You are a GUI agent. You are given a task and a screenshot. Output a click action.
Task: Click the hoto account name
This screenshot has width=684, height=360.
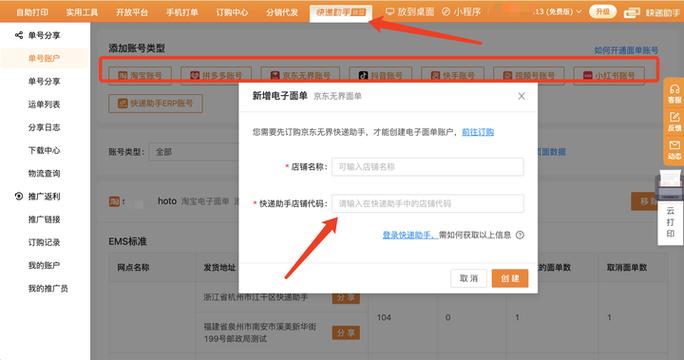point(167,201)
